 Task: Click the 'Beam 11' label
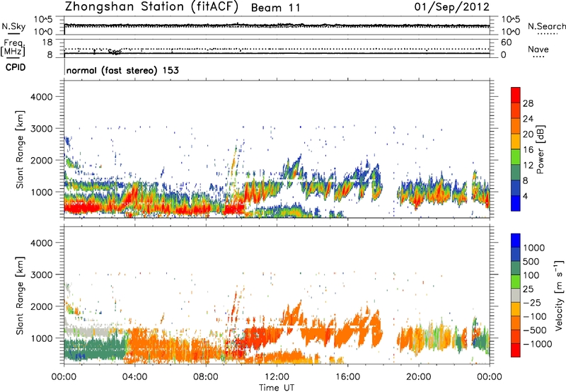(275, 8)
